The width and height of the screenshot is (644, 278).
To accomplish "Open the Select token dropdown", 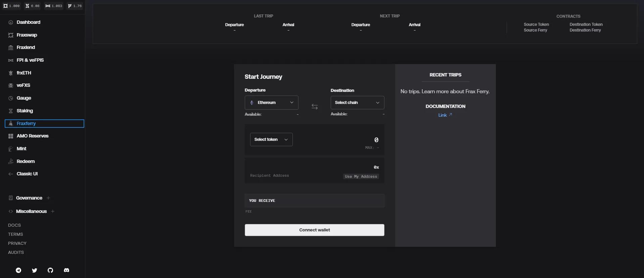I will coord(271,140).
